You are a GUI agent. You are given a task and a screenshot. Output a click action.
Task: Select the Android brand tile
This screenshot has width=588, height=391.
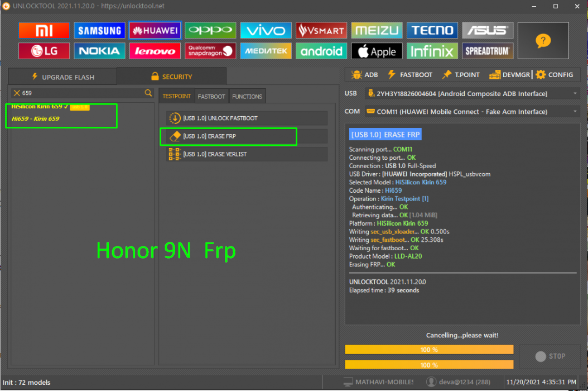tap(321, 51)
